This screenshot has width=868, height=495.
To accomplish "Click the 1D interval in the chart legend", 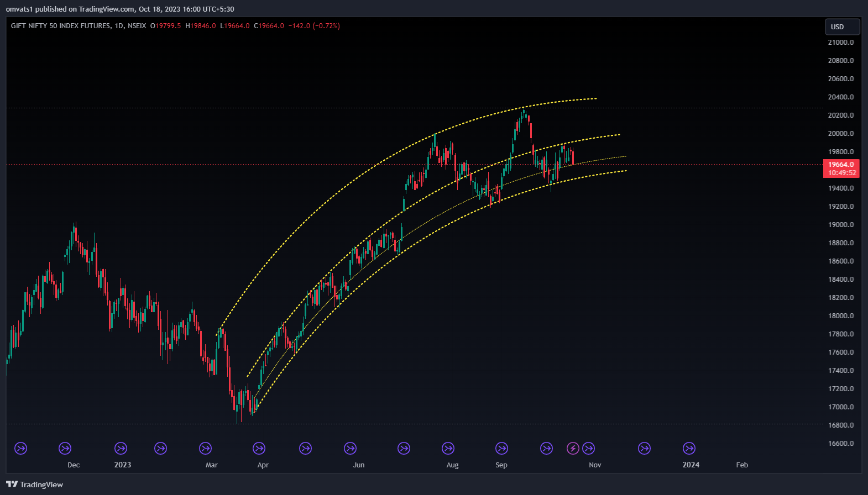I will click(119, 26).
